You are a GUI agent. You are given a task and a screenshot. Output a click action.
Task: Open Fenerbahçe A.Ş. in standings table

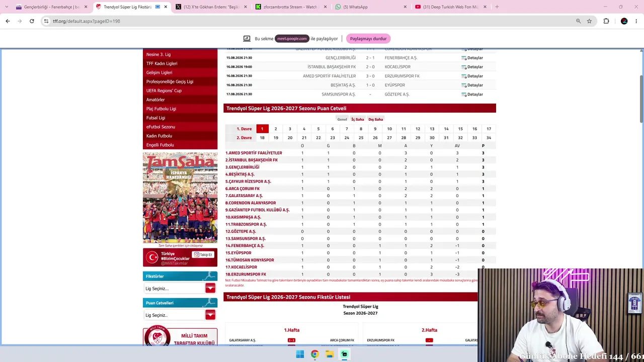click(x=245, y=246)
